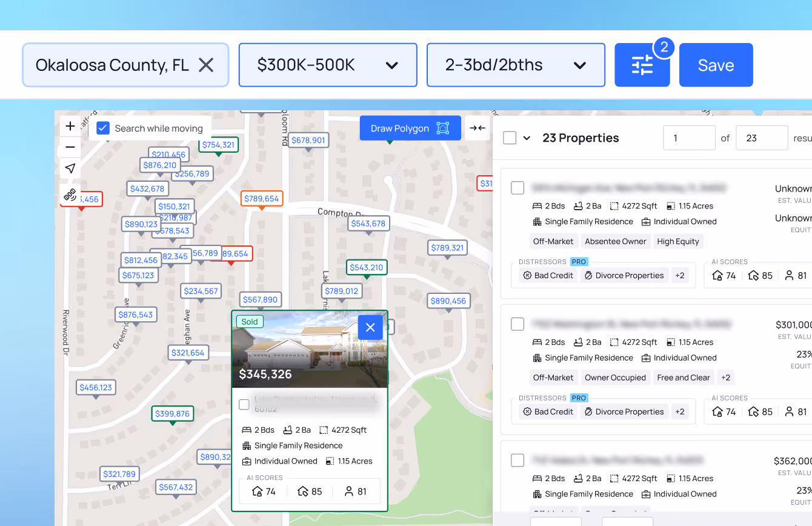812x526 pixels.
Task: Click the PRO badge in first listing
Action: pos(579,262)
